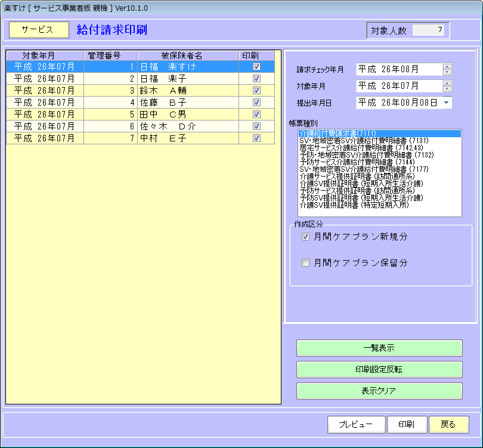483x448 pixels.
Task: Toggle print checkbox for 日福 楽すけ
Action: tap(256, 67)
